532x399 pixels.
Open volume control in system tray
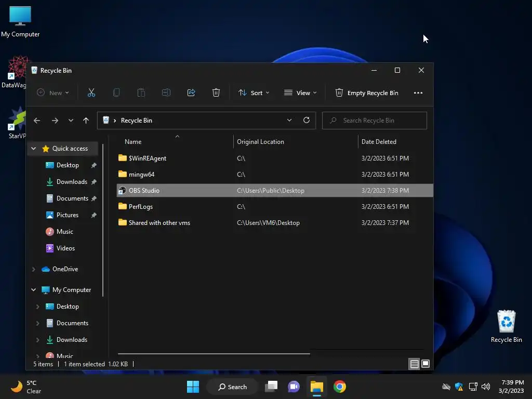coord(486,387)
